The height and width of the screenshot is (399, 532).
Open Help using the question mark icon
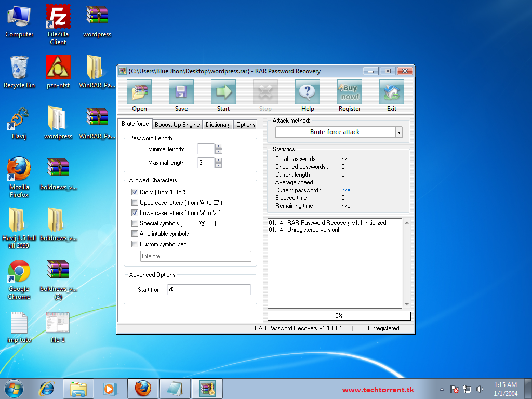(307, 95)
